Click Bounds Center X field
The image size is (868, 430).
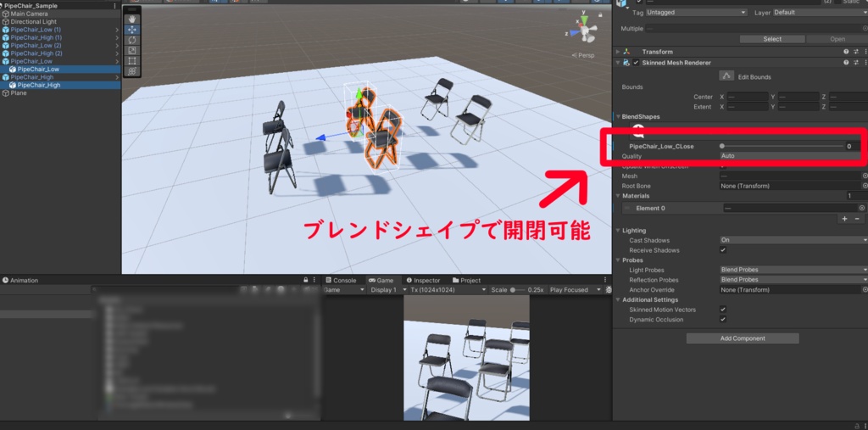tap(748, 97)
